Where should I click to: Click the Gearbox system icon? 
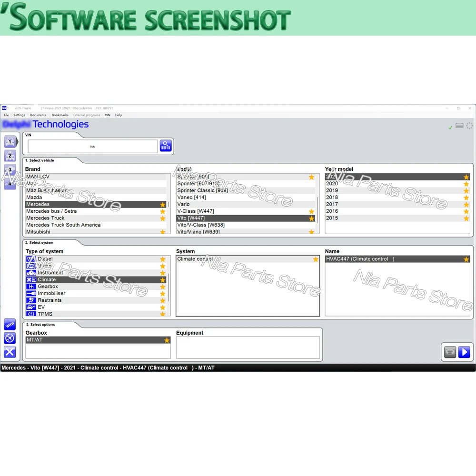pyautogui.click(x=31, y=287)
